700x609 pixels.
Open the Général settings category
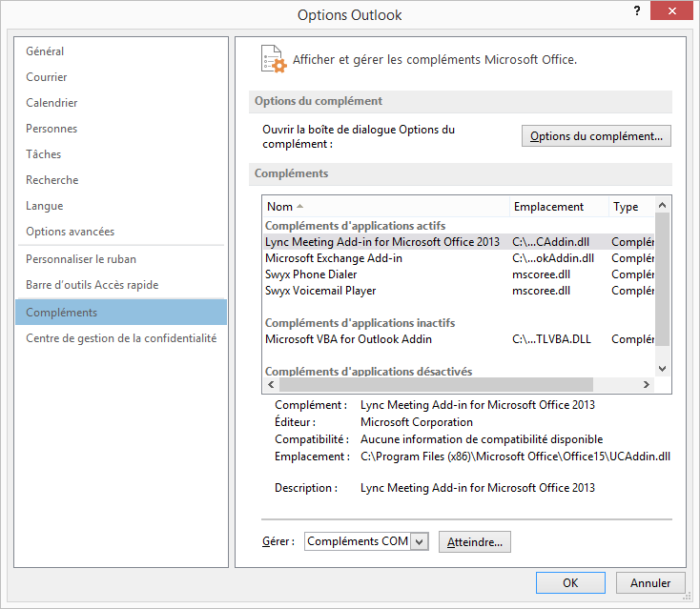[45, 51]
